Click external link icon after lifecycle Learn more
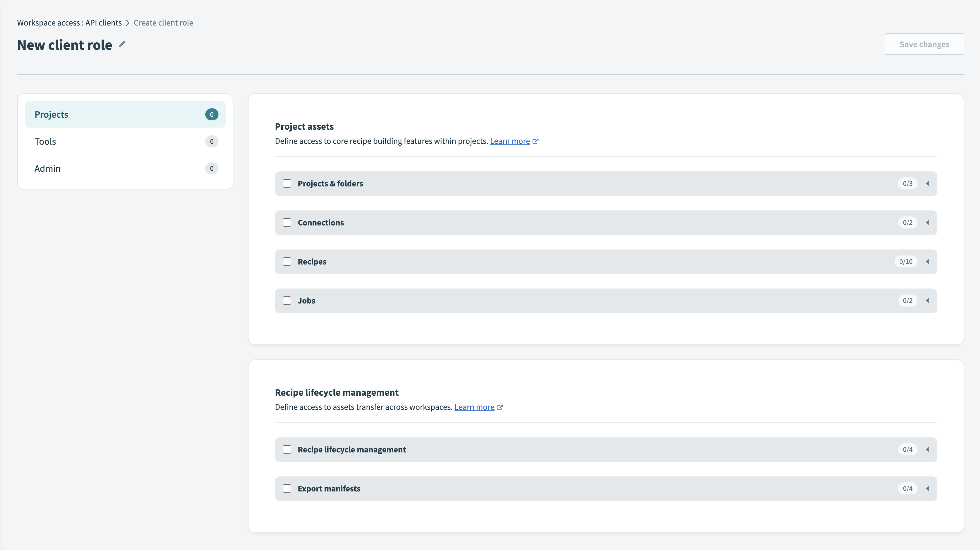Image resolution: width=980 pixels, height=550 pixels. [500, 407]
